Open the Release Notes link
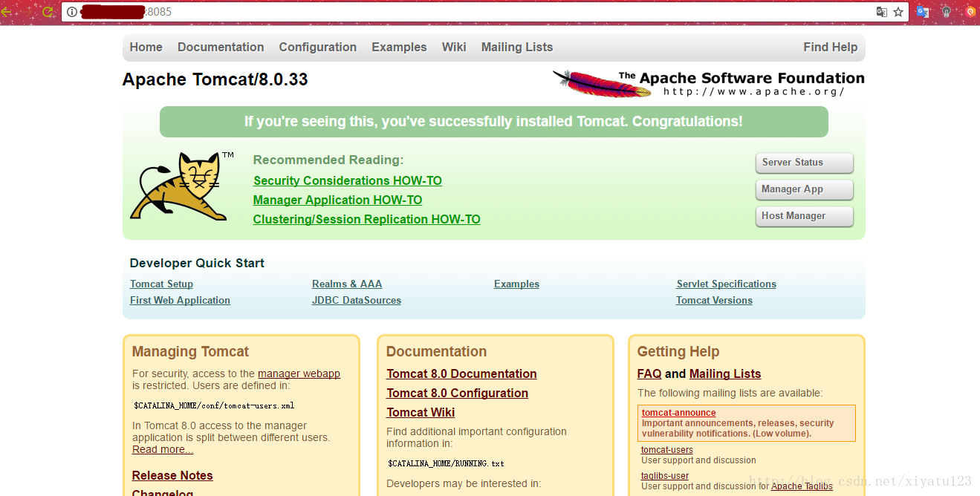This screenshot has height=496, width=980. coord(172,475)
